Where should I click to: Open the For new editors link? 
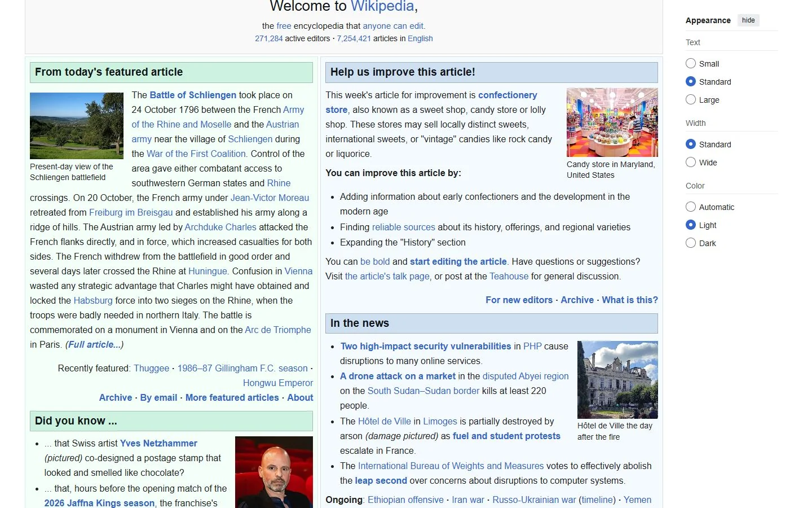pos(519,300)
